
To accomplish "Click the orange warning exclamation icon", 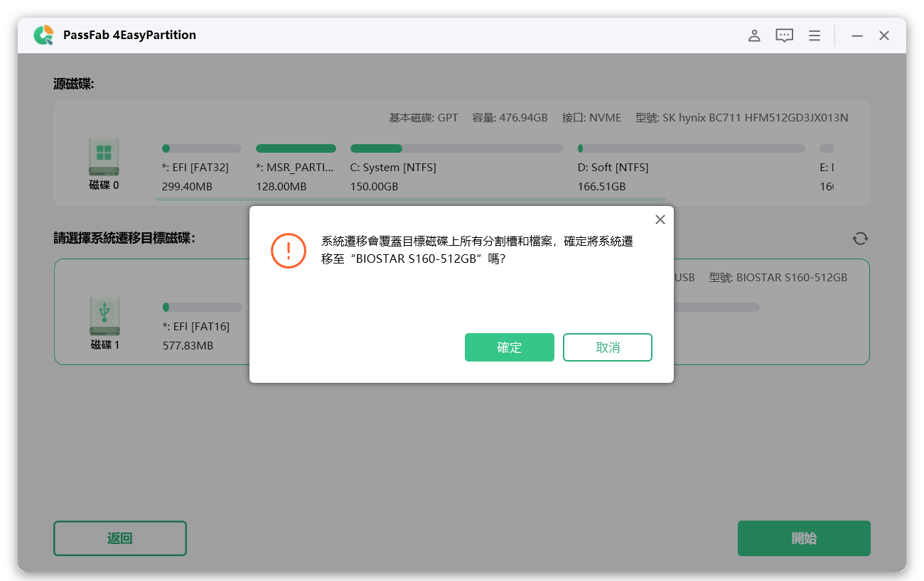I will click(x=289, y=250).
